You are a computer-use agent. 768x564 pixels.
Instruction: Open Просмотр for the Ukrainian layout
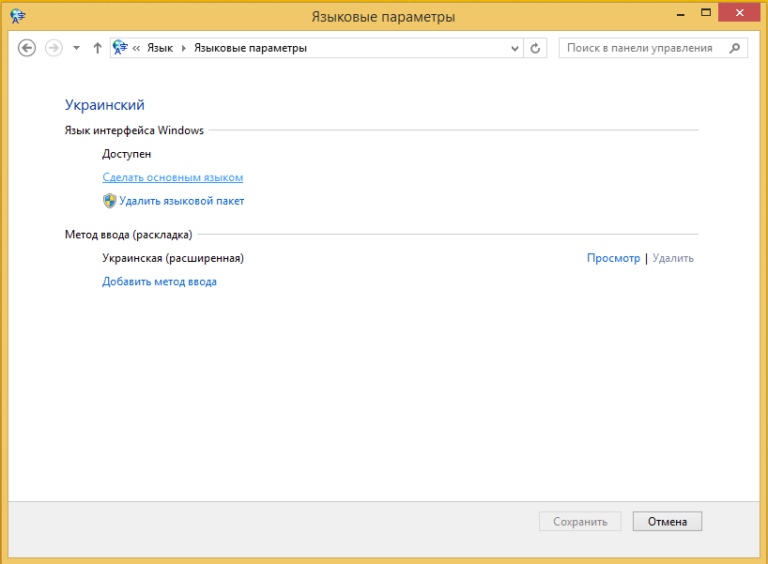tap(613, 258)
